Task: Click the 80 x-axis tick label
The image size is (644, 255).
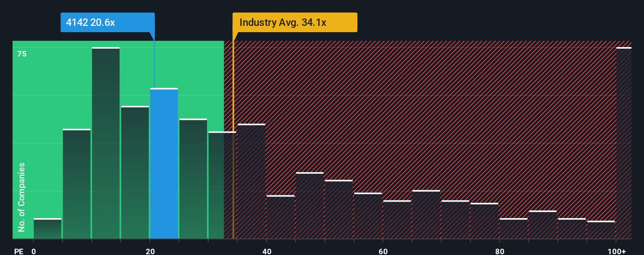Action: pos(499,251)
